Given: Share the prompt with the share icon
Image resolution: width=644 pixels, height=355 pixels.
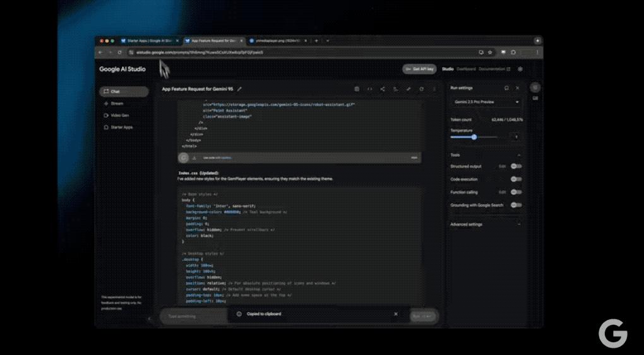Looking at the screenshot, I should (383, 88).
